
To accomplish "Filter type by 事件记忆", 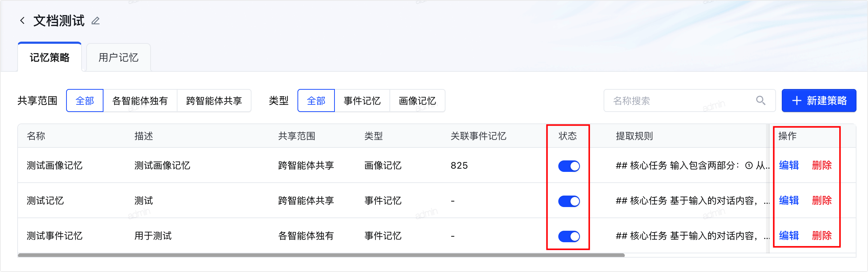I will point(362,101).
